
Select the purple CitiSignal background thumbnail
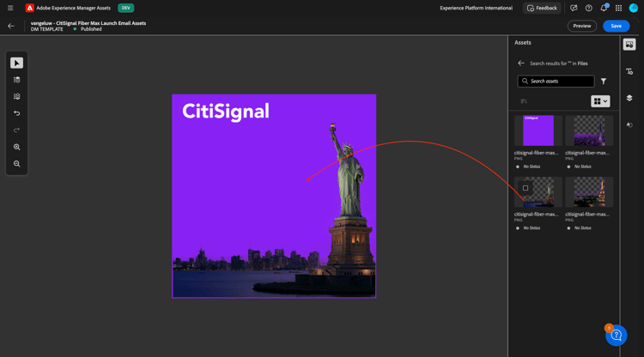[x=538, y=130]
